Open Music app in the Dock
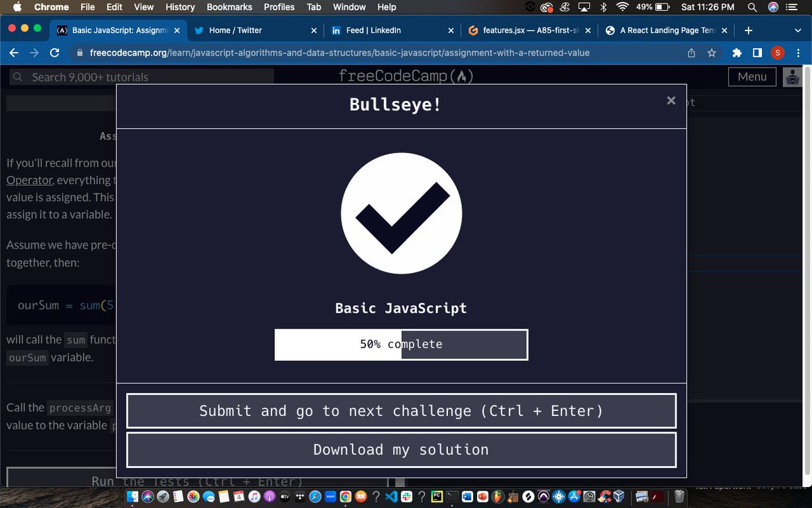812x508 pixels. click(254, 496)
